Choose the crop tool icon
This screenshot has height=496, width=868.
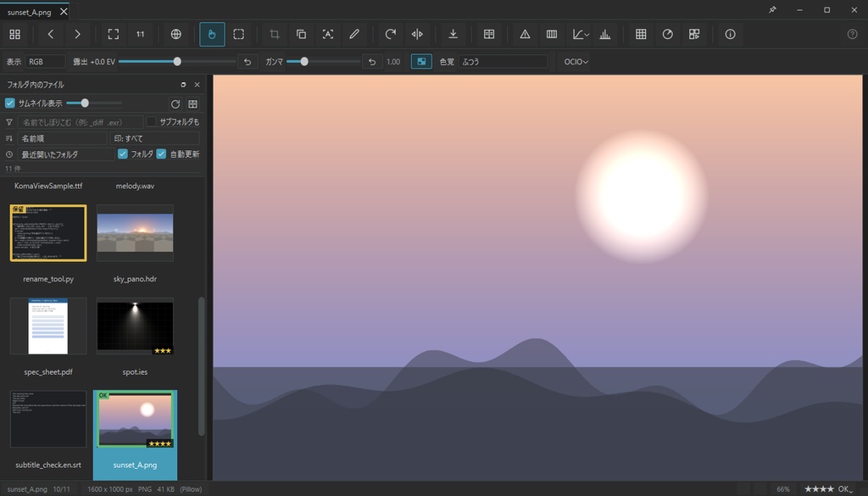274,34
